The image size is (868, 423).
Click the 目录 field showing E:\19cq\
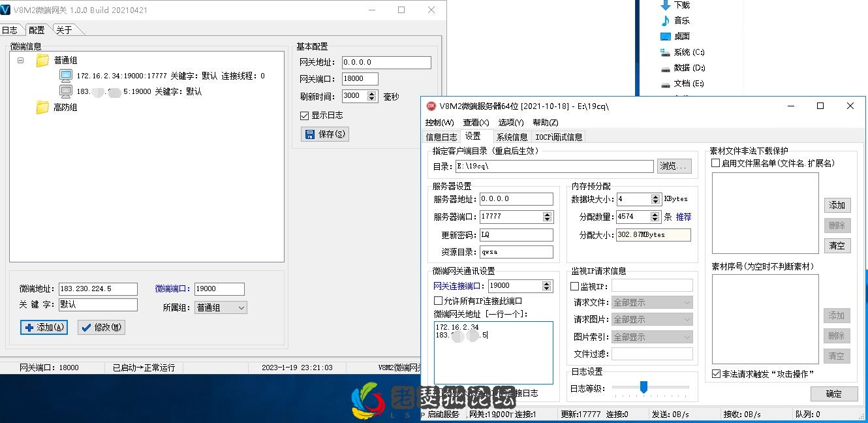pos(554,166)
